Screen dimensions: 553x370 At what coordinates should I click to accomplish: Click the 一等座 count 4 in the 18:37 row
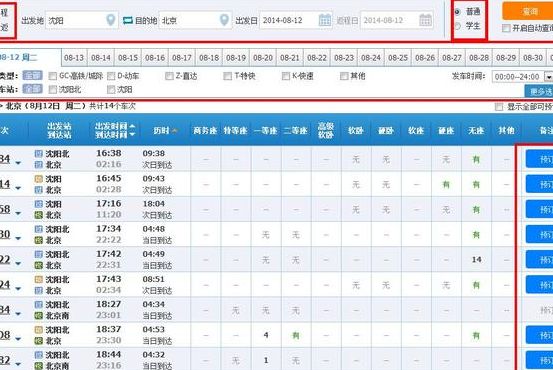click(x=266, y=335)
